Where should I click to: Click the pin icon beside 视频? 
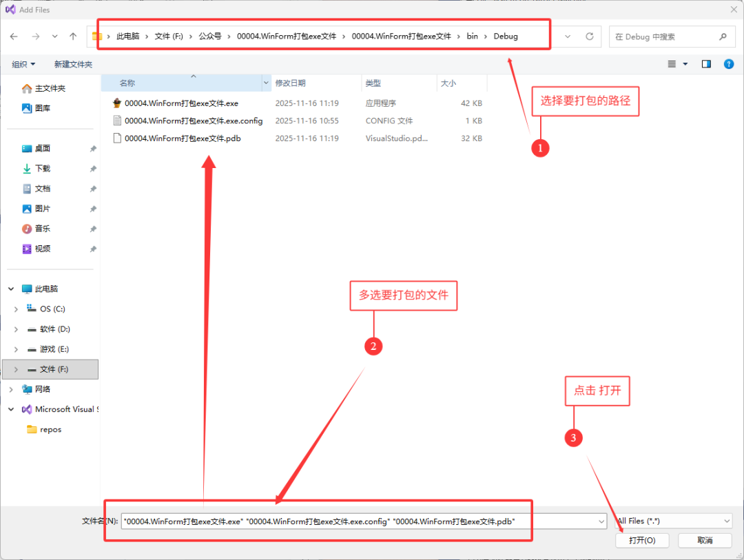[93, 249]
